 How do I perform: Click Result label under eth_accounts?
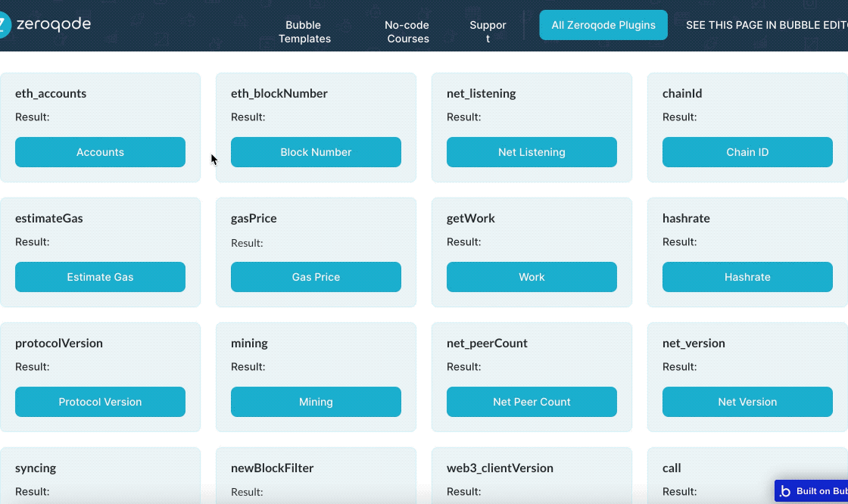click(x=33, y=117)
